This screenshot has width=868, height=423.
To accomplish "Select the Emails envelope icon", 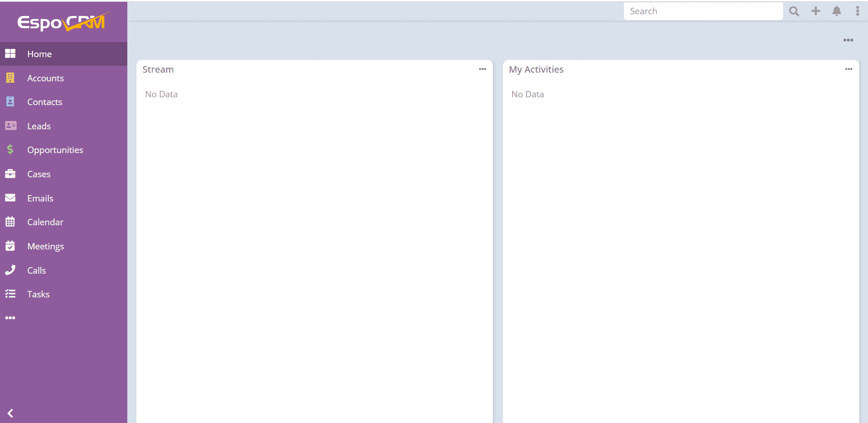I will click(10, 198).
